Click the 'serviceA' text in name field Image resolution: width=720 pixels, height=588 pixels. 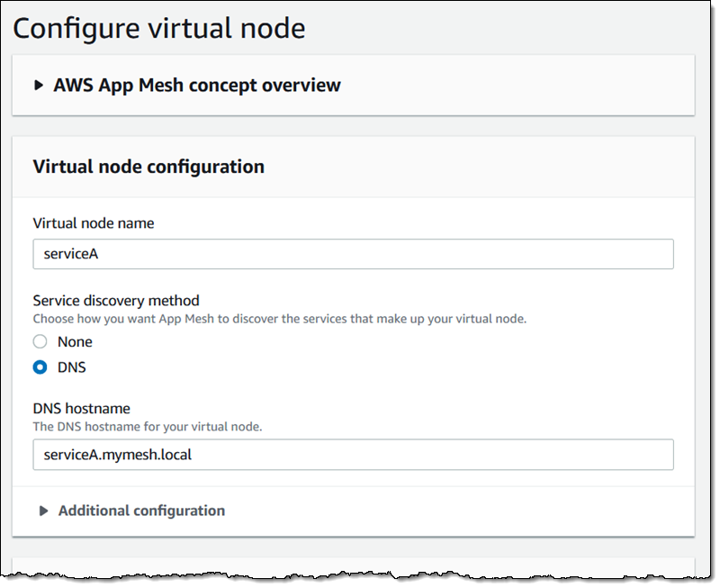click(x=71, y=254)
